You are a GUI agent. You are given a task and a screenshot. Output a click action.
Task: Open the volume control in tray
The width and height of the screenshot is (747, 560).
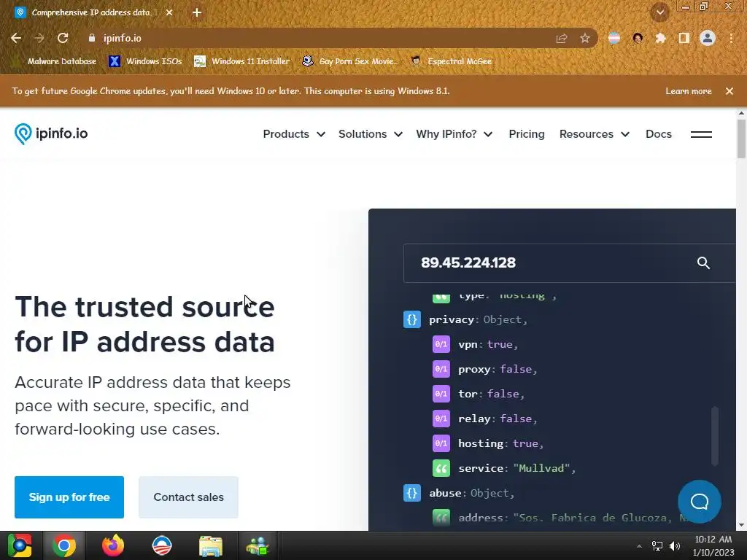675,545
